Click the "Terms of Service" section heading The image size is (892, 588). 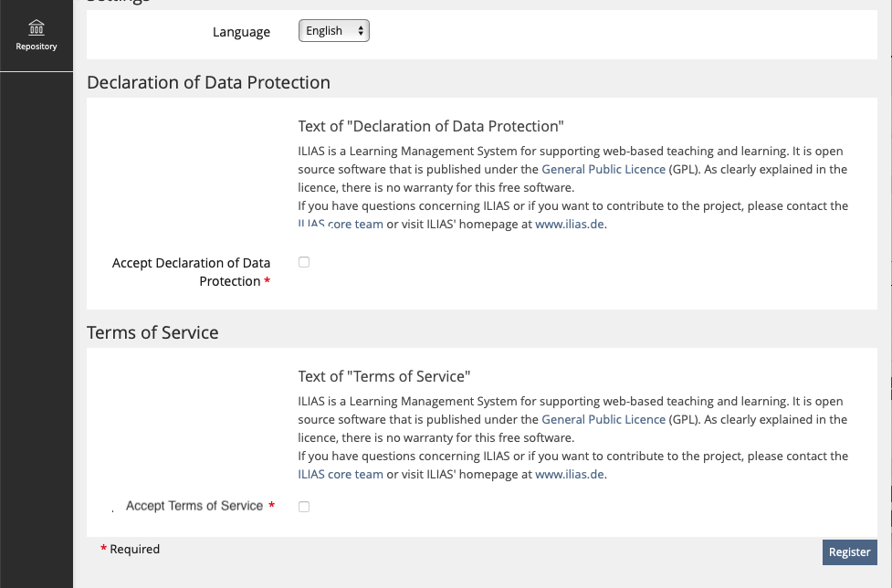[x=152, y=332]
